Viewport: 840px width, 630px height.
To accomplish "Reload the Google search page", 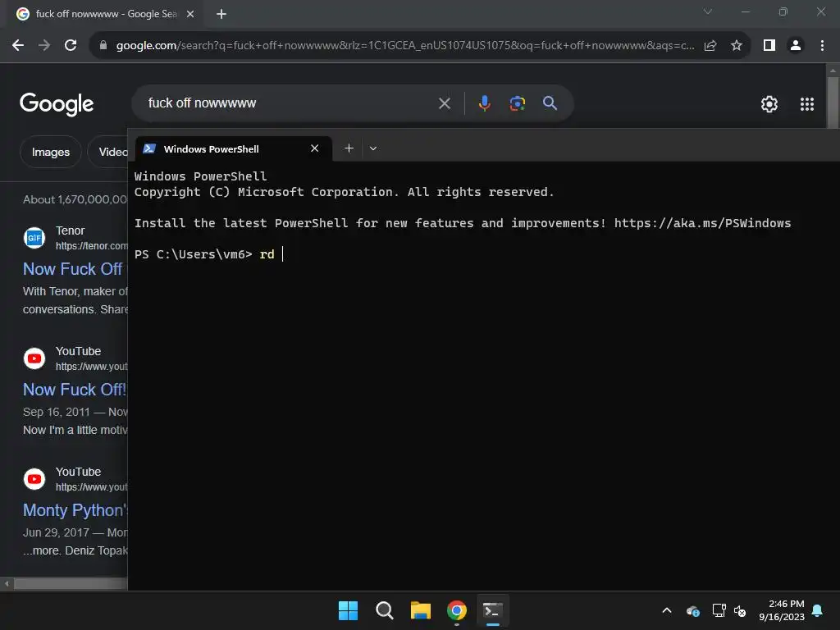I will [71, 46].
